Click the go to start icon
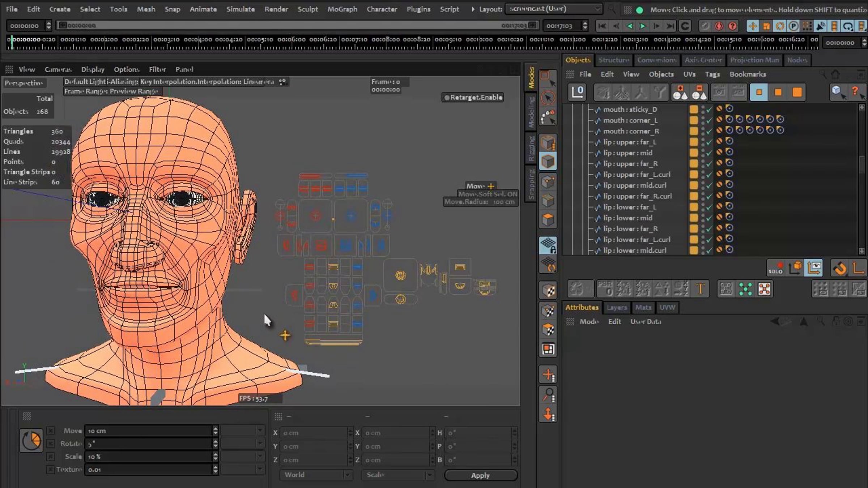The width and height of the screenshot is (868, 488). (x=602, y=26)
